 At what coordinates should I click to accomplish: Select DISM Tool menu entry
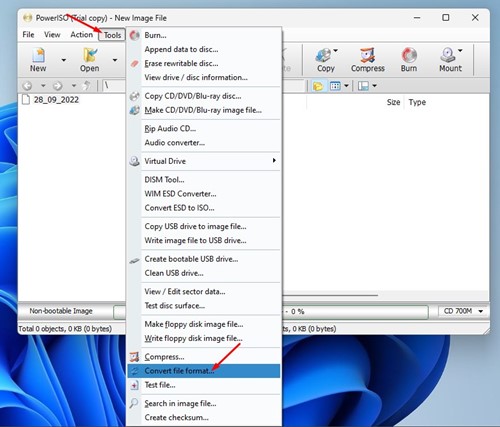coord(204,180)
